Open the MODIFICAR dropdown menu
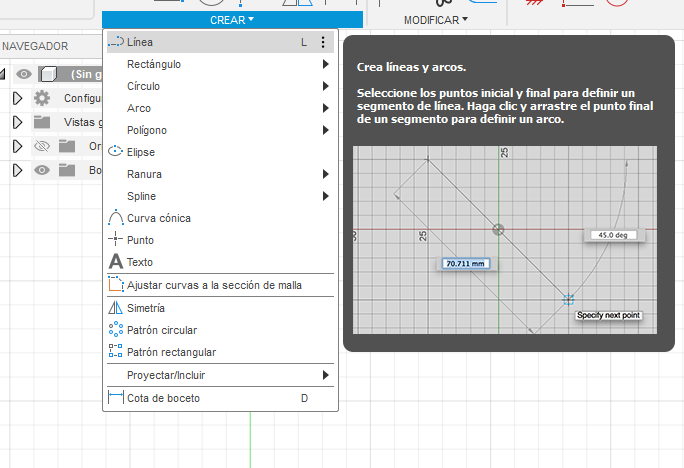Screen dimensions: 684x468 pos(435,20)
